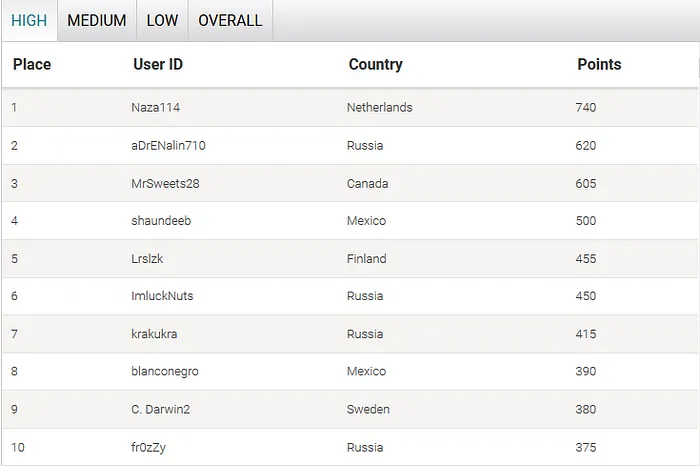
Task: Click the Place column header
Action: pyautogui.click(x=32, y=65)
